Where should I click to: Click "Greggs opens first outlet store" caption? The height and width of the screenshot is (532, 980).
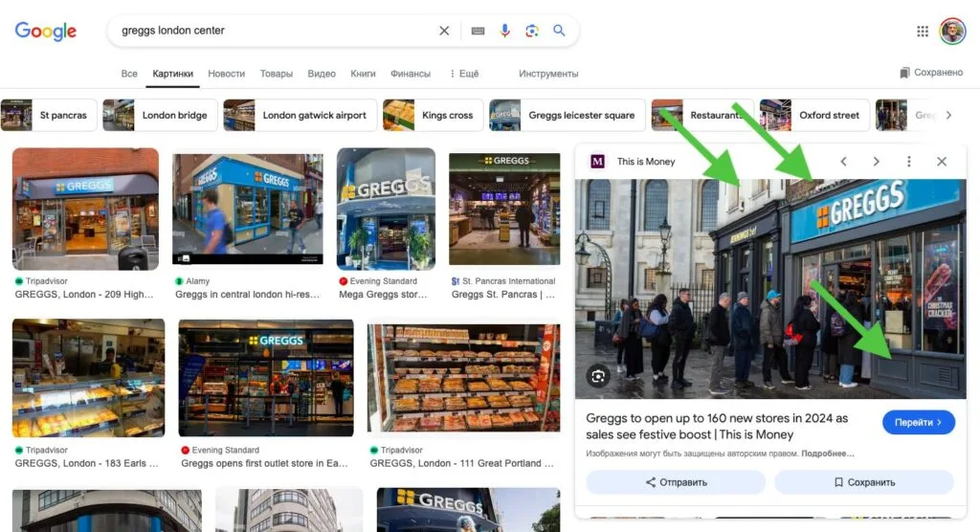coord(264,463)
